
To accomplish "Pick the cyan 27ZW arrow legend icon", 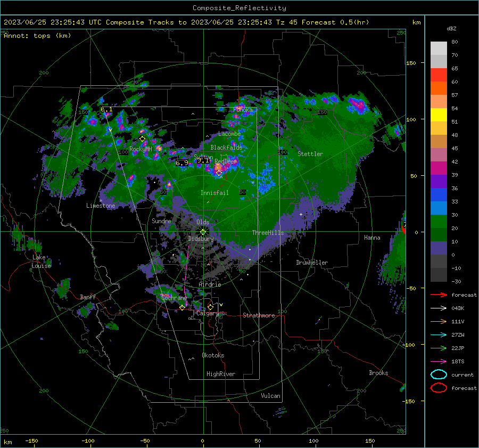I will [x=439, y=335].
